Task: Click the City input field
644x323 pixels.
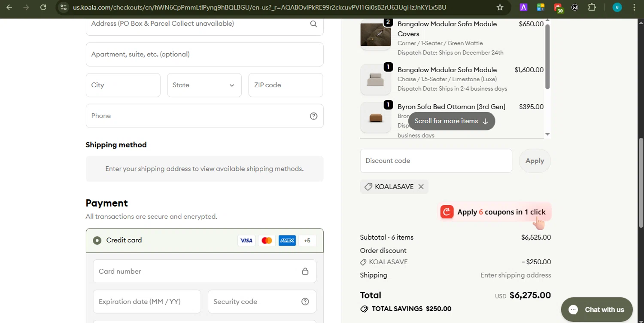Action: 123,85
